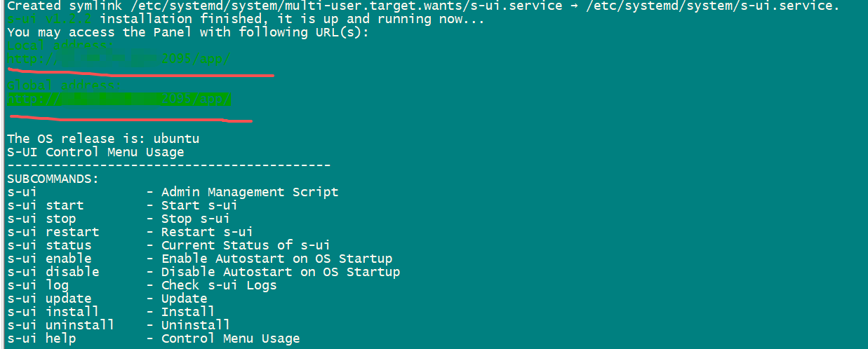Click the 's-ui restart' subcommand
Viewport: 868px width, 349px height.
(x=53, y=232)
